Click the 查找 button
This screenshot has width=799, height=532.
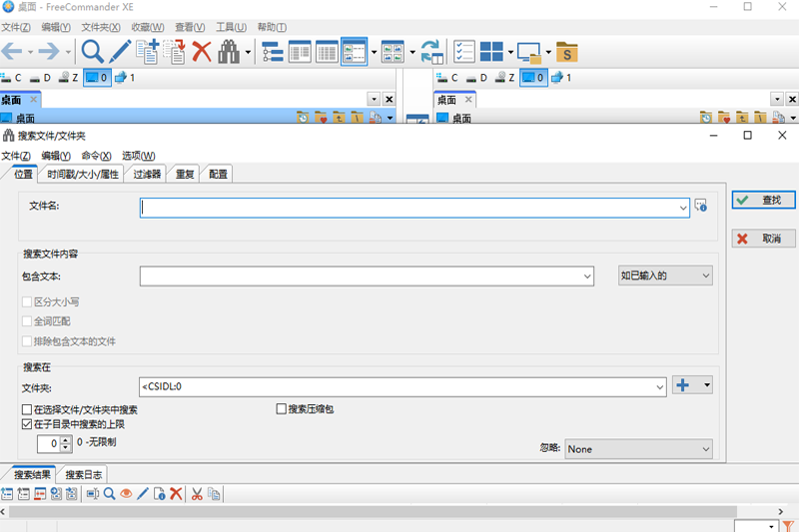[763, 201]
